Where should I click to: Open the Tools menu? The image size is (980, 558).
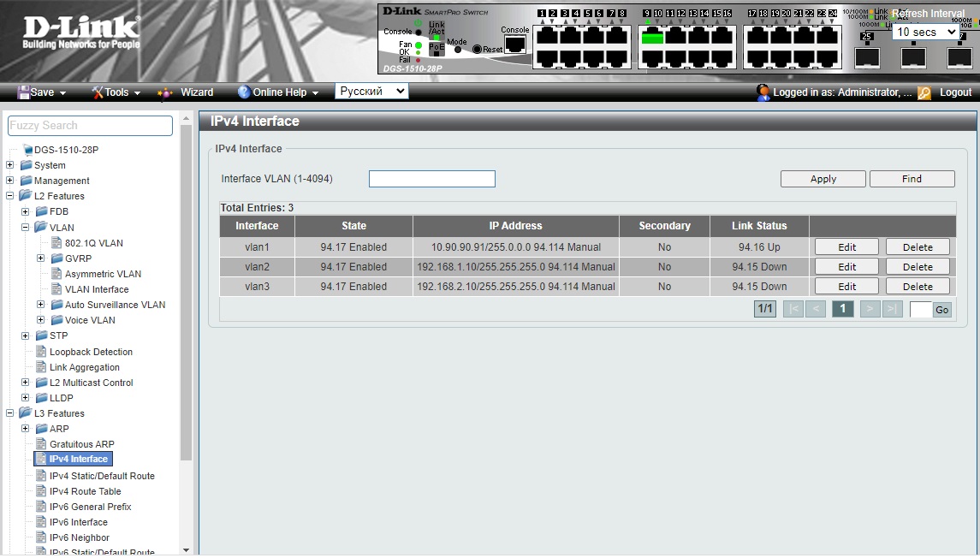(x=116, y=92)
